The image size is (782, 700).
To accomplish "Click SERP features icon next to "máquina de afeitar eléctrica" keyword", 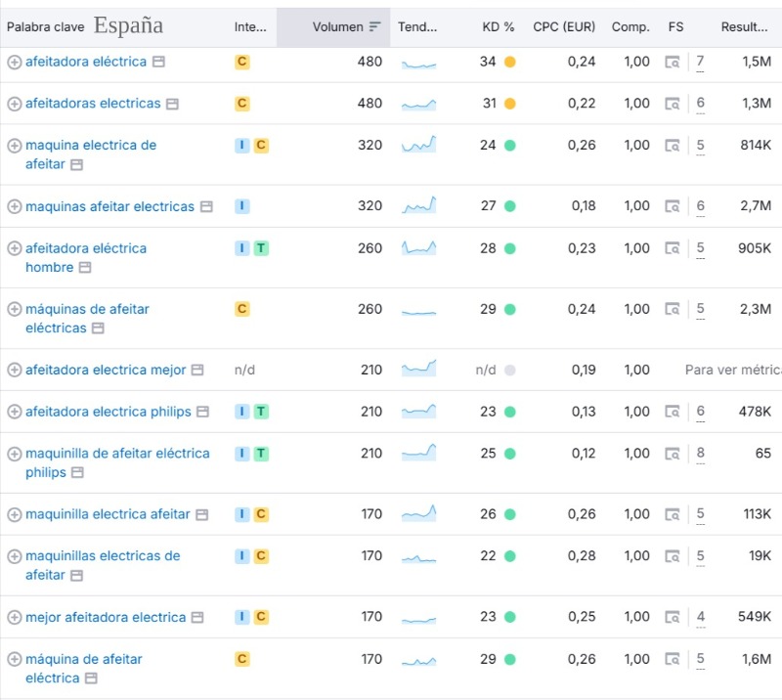I will point(673,659).
